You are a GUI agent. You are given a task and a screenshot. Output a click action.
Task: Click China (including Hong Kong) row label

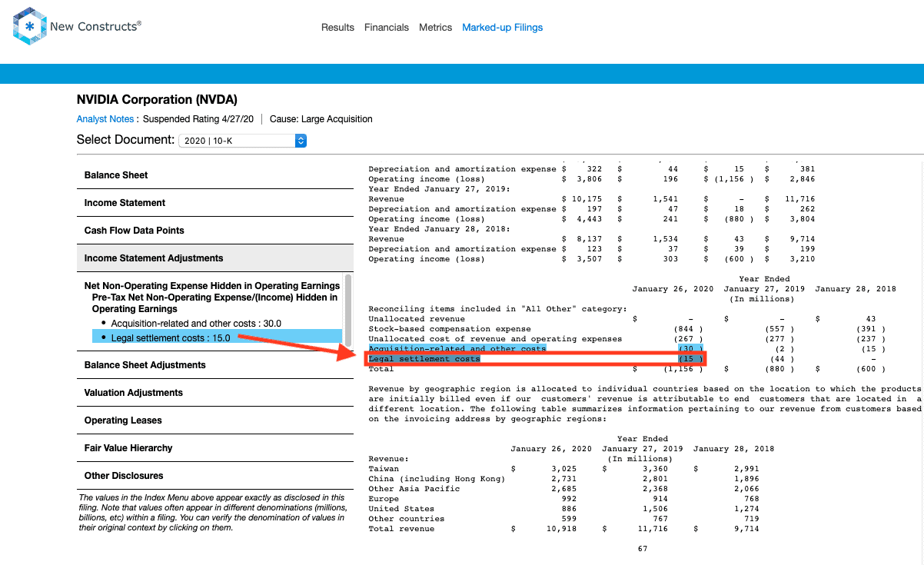[437, 479]
